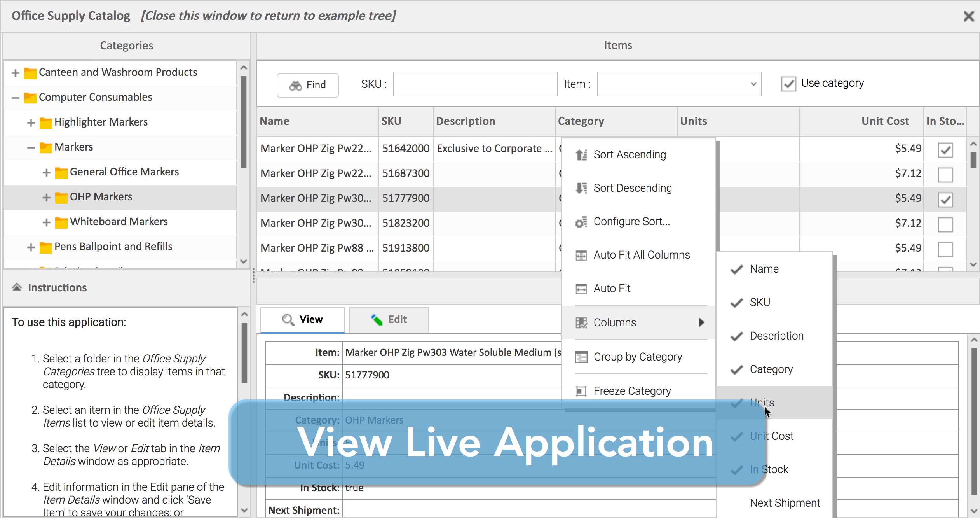Screen dimensions: 980x518
Task: Click the Configure Sort gear icon
Action: pyautogui.click(x=581, y=222)
